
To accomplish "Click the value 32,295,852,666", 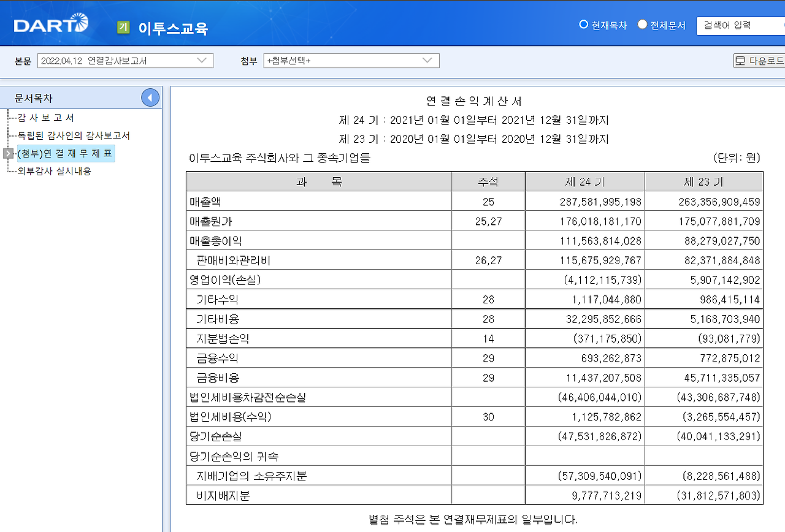I will click(603, 319).
